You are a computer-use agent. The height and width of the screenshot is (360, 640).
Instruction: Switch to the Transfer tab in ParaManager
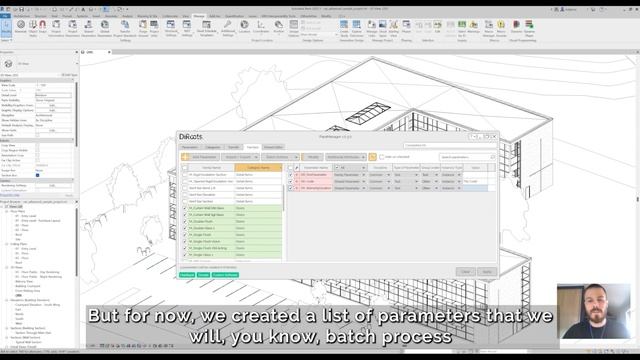[x=233, y=147]
